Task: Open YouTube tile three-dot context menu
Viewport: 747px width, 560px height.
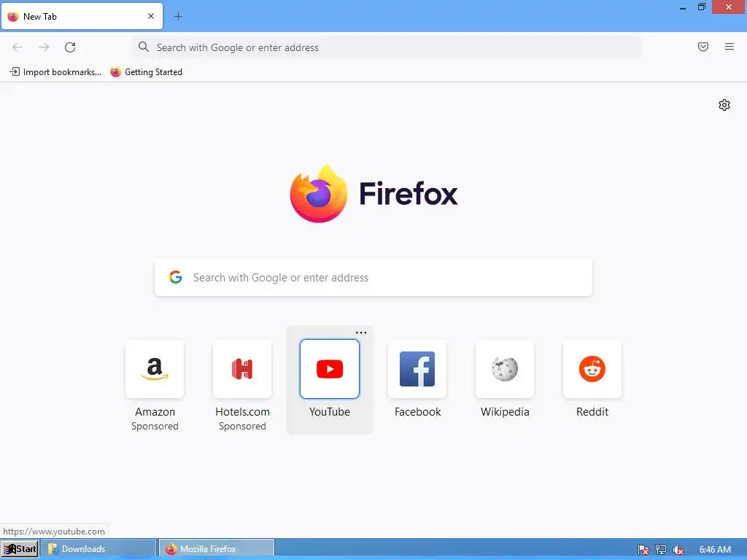Action: 361,332
